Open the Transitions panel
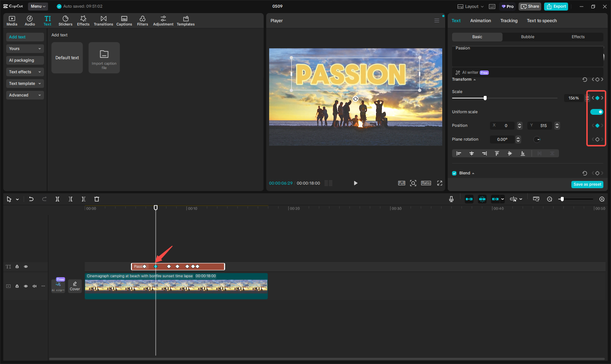Image resolution: width=611 pixels, height=364 pixels. 104,20
